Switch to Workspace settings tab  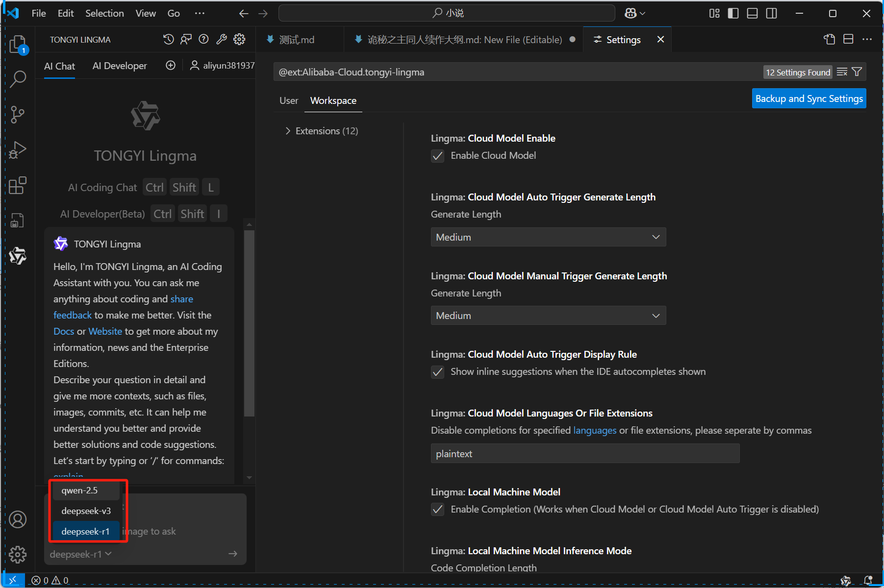point(333,101)
